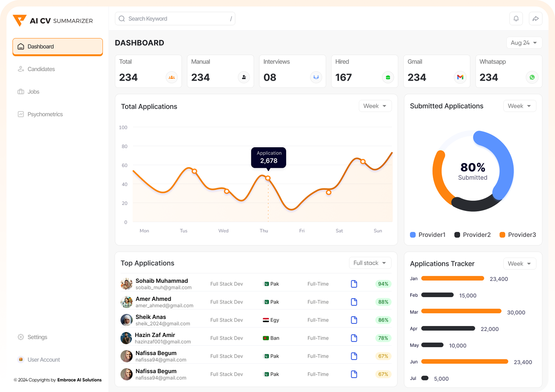Open the Week dropdown on Total Applications
The image size is (555, 392).
click(x=375, y=106)
